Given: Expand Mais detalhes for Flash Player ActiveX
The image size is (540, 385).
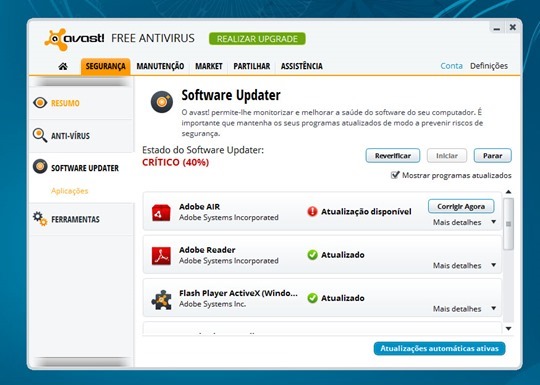Looking at the screenshot, I should 464,309.
